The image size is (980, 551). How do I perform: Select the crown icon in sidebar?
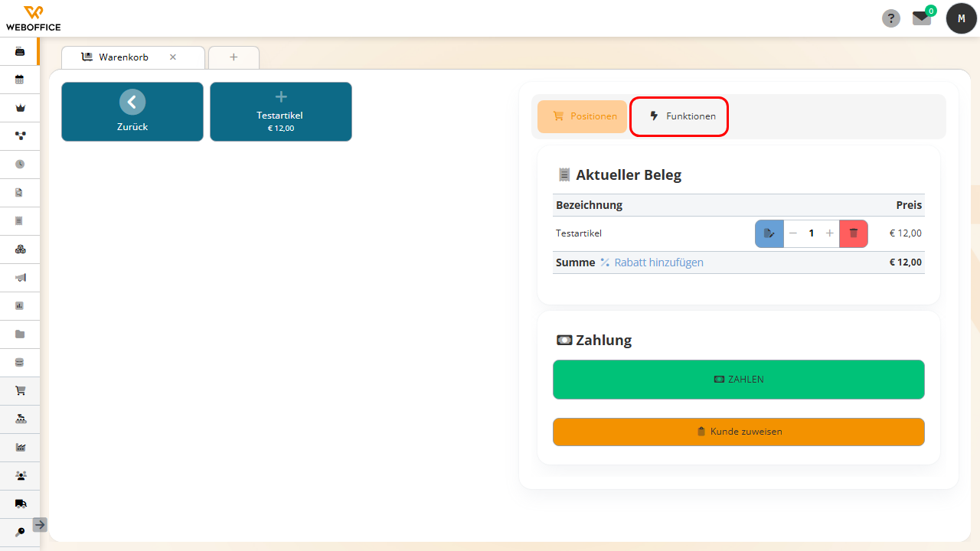20,107
